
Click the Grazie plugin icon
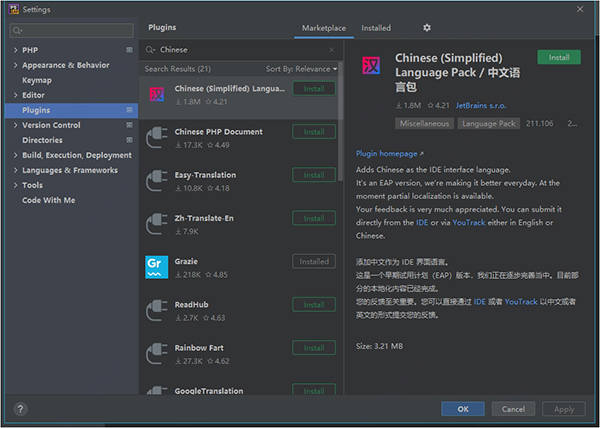tap(156, 267)
